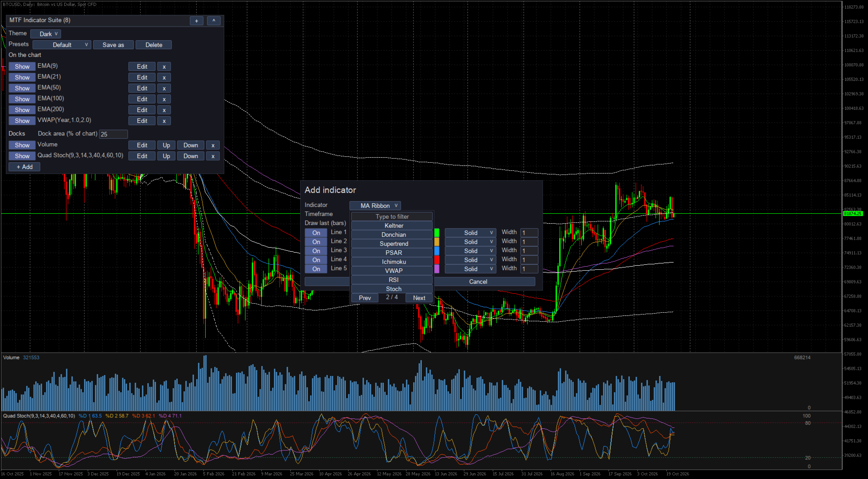Viewport: 868px width, 479px height.
Task: Remove the EMA(50) indicator with x
Action: click(164, 89)
